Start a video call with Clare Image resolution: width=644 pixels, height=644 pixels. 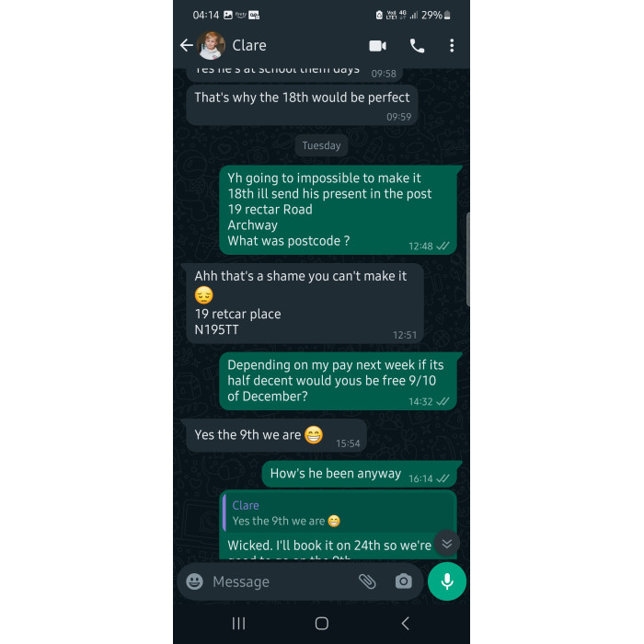[x=377, y=46]
